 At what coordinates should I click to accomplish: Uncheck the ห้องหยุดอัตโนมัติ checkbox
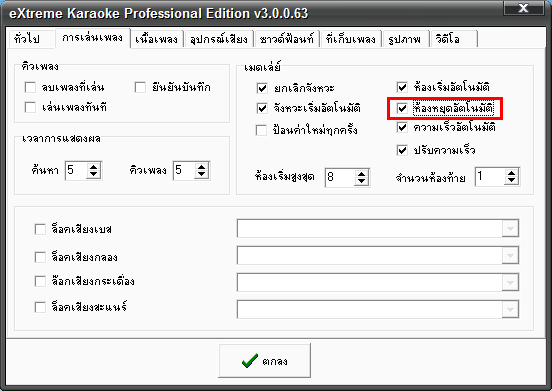[402, 108]
